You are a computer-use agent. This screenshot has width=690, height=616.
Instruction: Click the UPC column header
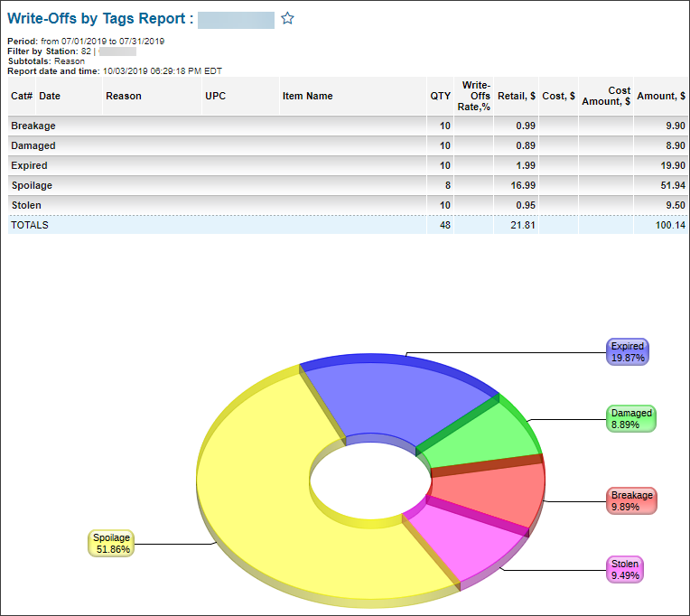click(x=216, y=96)
